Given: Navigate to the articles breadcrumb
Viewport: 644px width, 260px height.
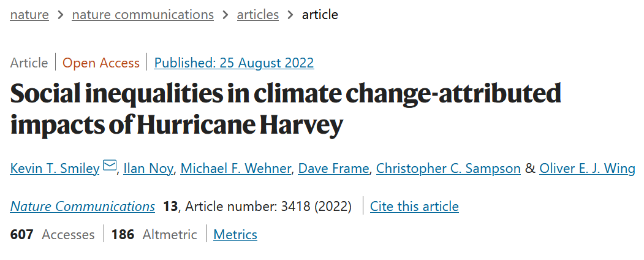Looking at the screenshot, I should (258, 15).
